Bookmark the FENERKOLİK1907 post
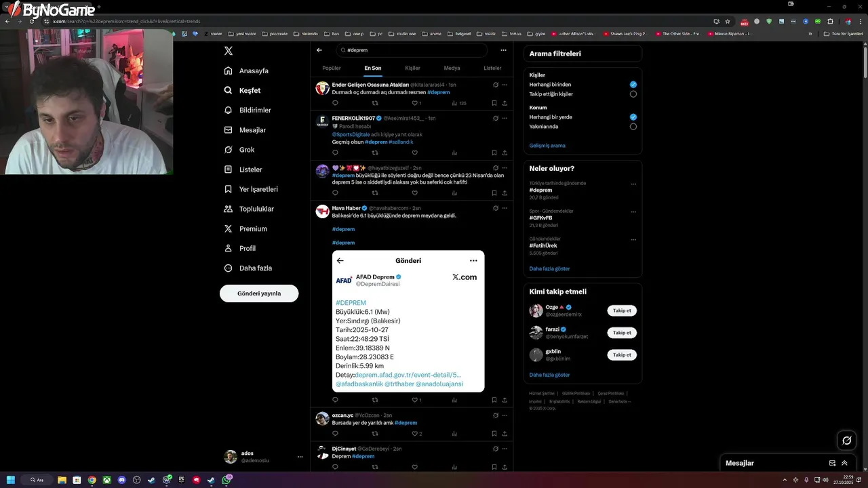The height and width of the screenshot is (488, 868). point(494,152)
